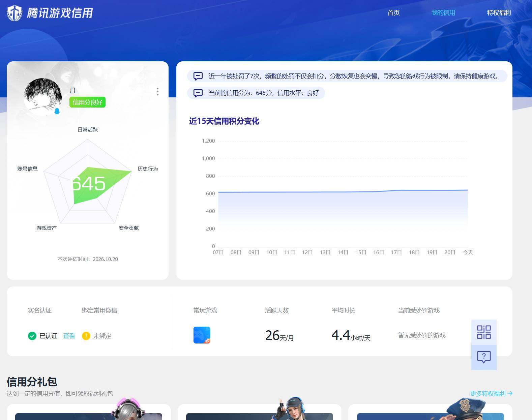This screenshot has width=532, height=420.
Task: Click the yellow unbound warning icon
Action: click(86, 336)
